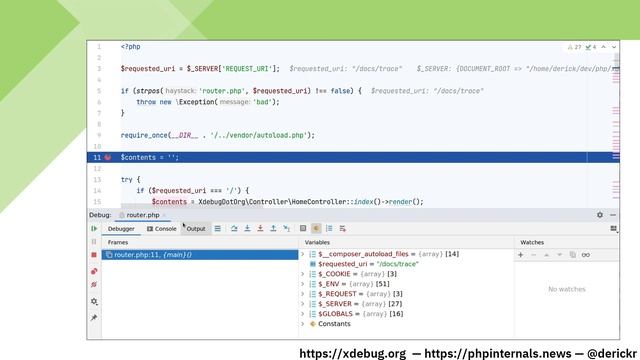Run to cursor with the toolbar icon
This screenshot has height=360, width=640.
[287, 229]
